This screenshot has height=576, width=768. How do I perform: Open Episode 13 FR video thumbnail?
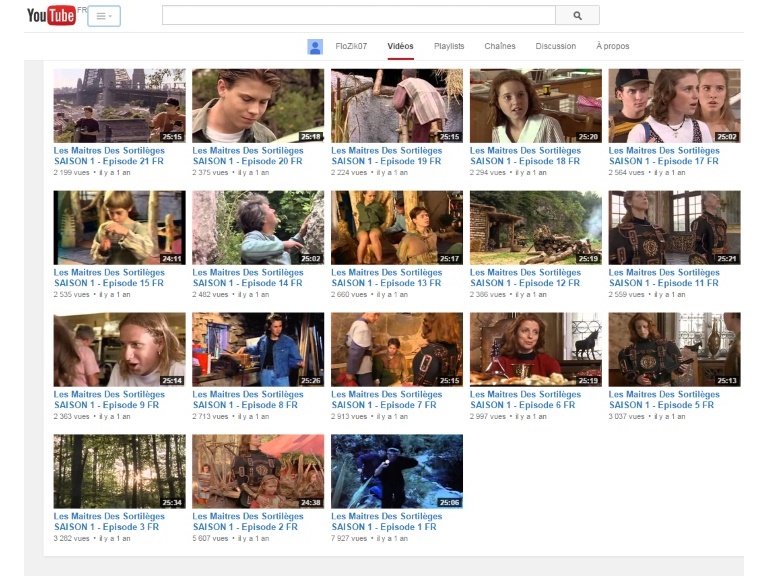pos(397,228)
